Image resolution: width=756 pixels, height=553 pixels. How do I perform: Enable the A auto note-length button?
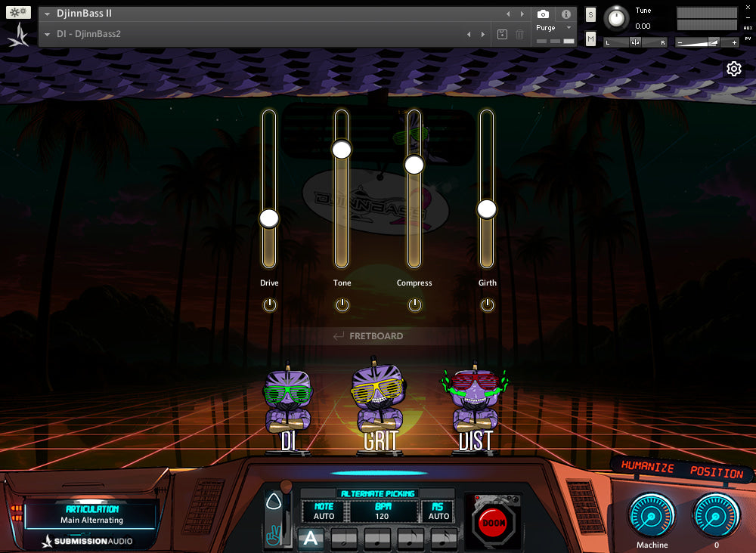pyautogui.click(x=311, y=539)
